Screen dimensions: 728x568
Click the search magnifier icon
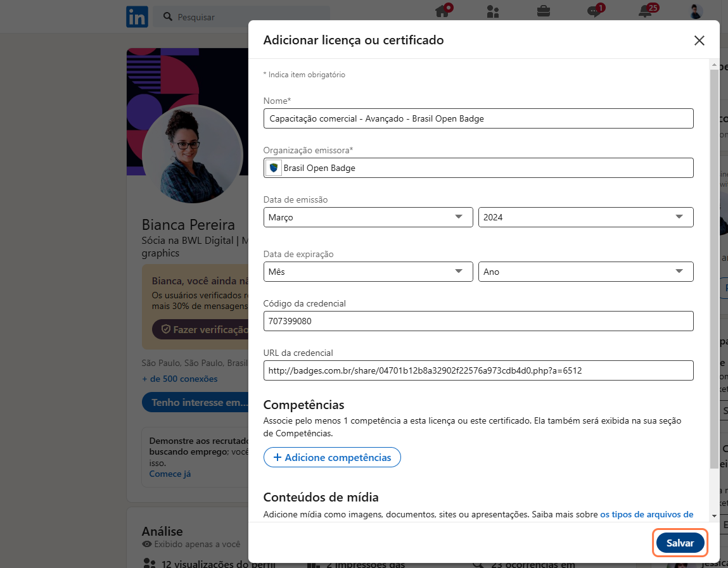click(x=168, y=16)
